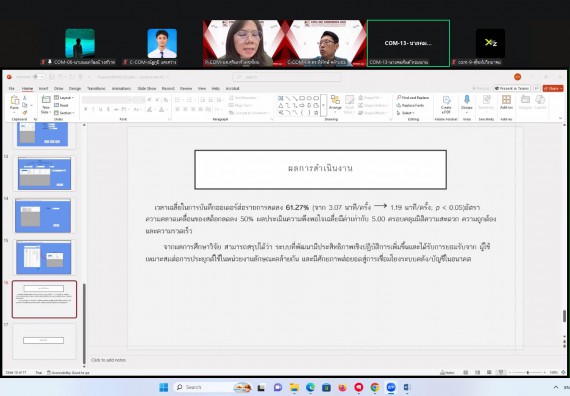Click the Paste clipboard icon

pos(15,100)
